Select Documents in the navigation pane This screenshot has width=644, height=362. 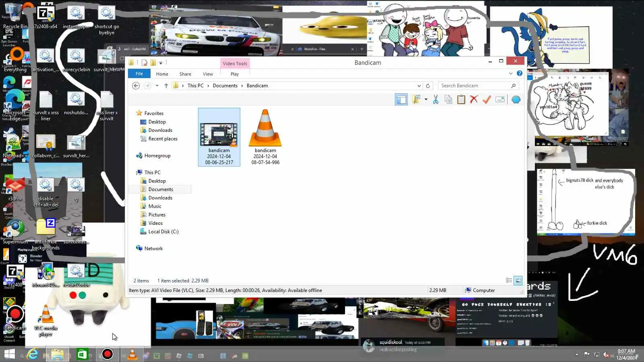tap(161, 189)
